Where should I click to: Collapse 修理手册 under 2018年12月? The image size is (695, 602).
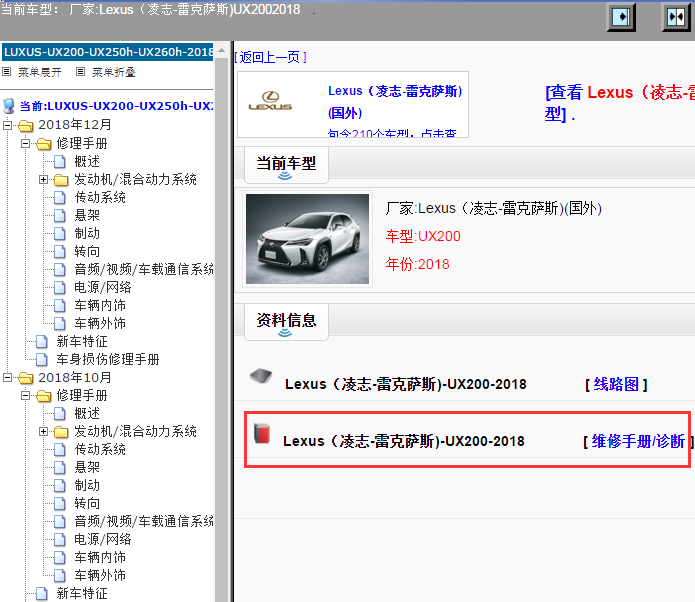coord(25,143)
